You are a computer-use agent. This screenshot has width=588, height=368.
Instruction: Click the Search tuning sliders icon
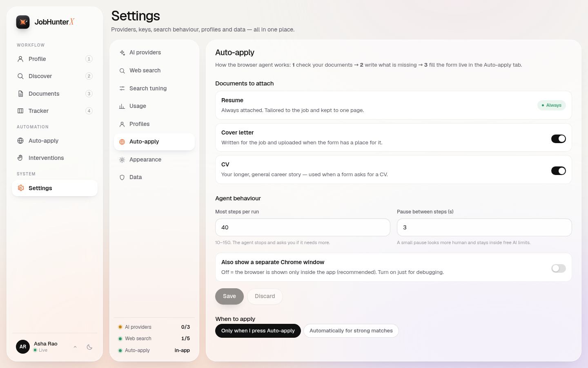(122, 88)
